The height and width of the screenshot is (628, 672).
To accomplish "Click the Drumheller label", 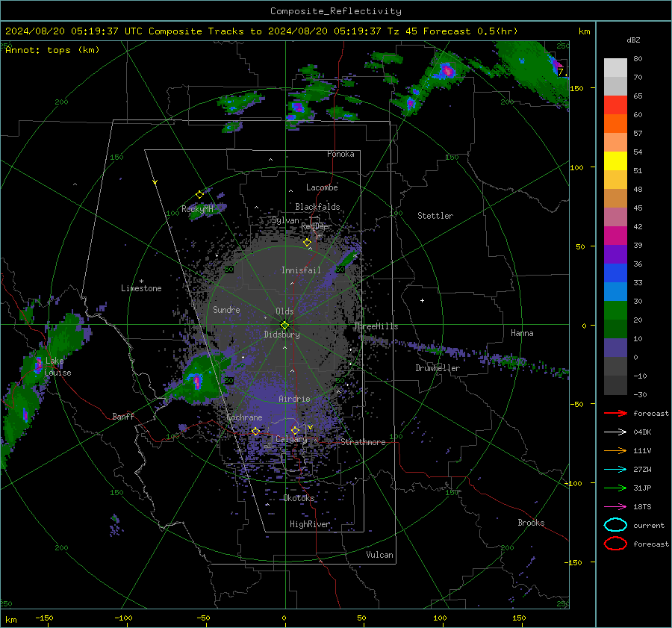I will (x=438, y=368).
